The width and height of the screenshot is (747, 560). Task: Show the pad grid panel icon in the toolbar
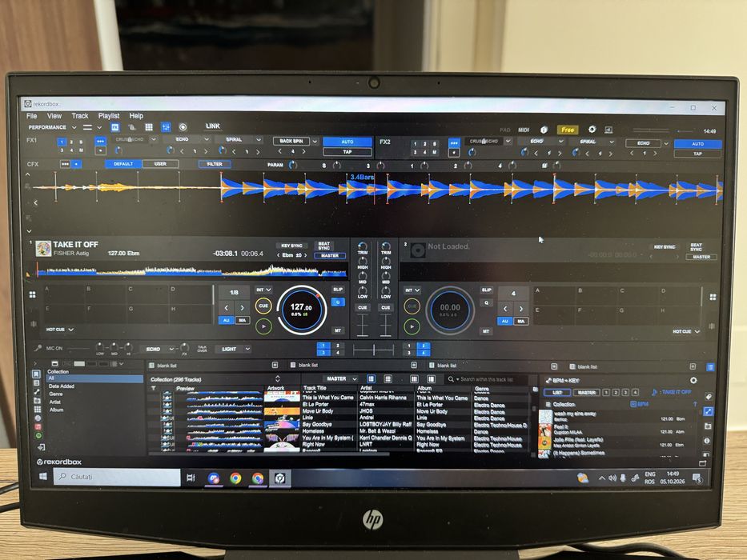tap(149, 127)
